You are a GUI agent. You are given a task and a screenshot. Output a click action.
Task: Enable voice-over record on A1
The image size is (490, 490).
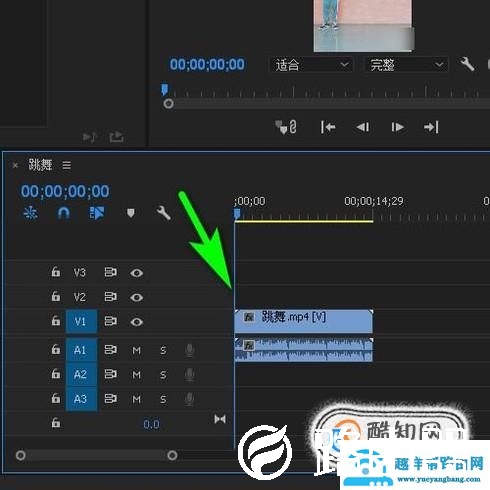189,351
